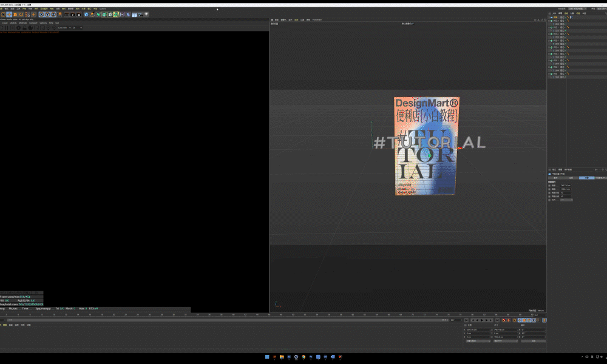Click the material tag on top object
Screen dimensions: 607x364
pos(571,18)
